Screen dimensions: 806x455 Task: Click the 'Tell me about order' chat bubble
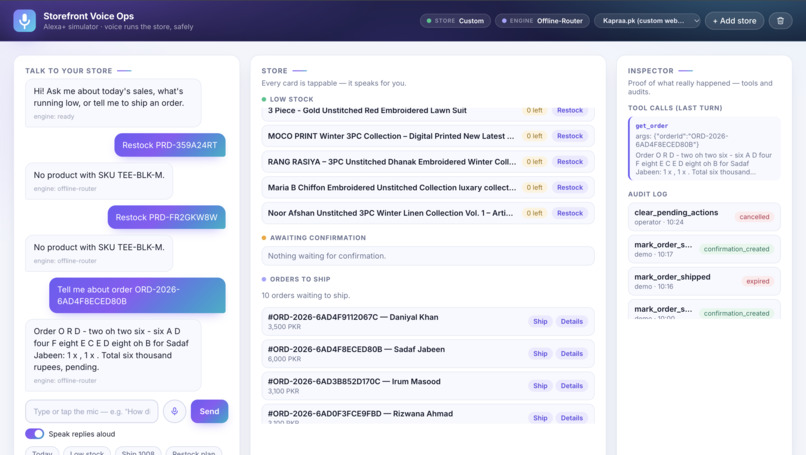coord(137,295)
